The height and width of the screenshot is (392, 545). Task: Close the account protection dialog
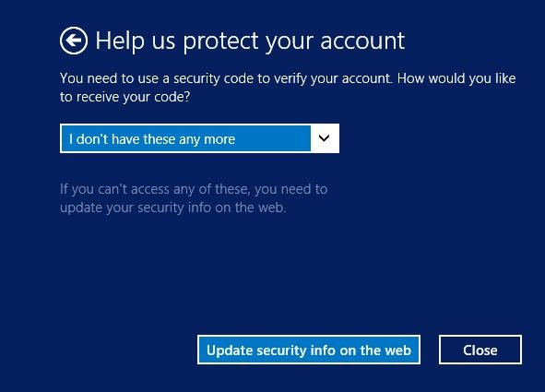[480, 350]
